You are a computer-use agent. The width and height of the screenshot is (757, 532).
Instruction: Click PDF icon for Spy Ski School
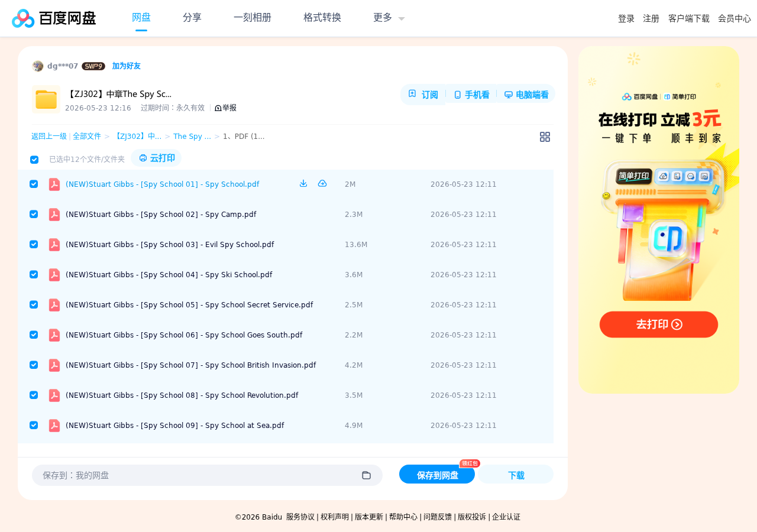[x=54, y=275]
